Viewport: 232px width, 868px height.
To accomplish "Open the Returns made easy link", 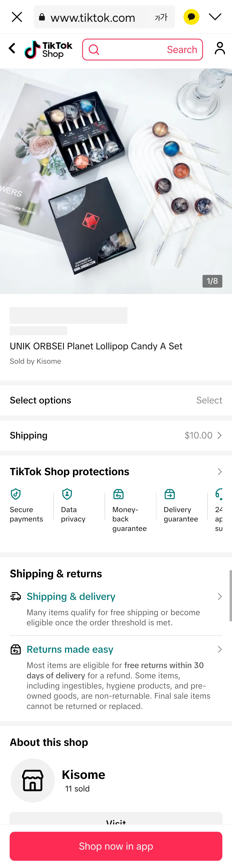I will pos(70,649).
